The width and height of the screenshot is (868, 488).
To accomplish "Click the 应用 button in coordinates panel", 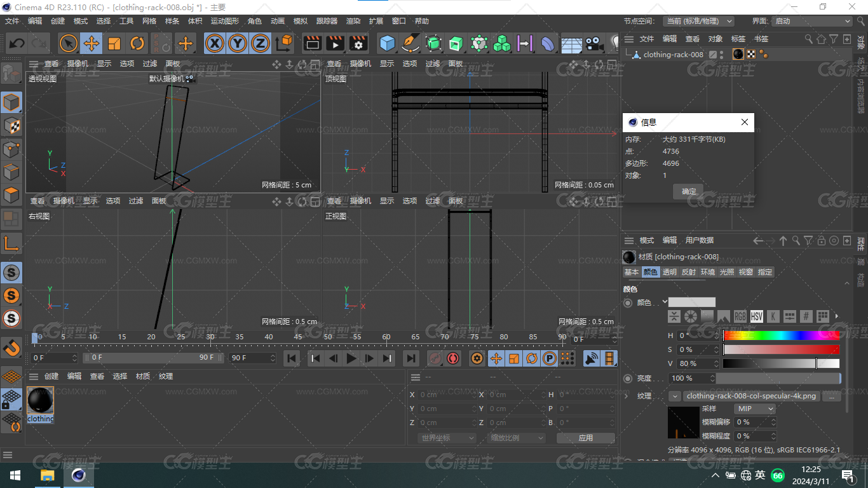I will 586,438.
